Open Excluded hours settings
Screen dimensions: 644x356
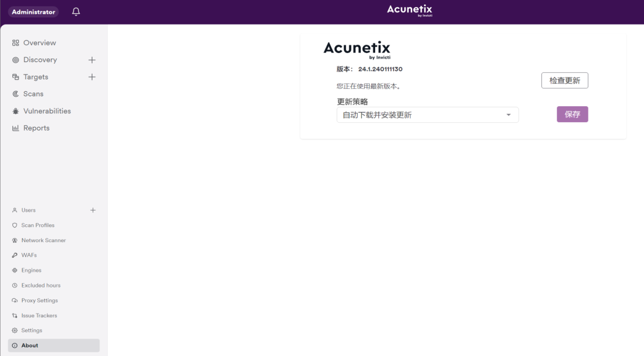[41, 286]
